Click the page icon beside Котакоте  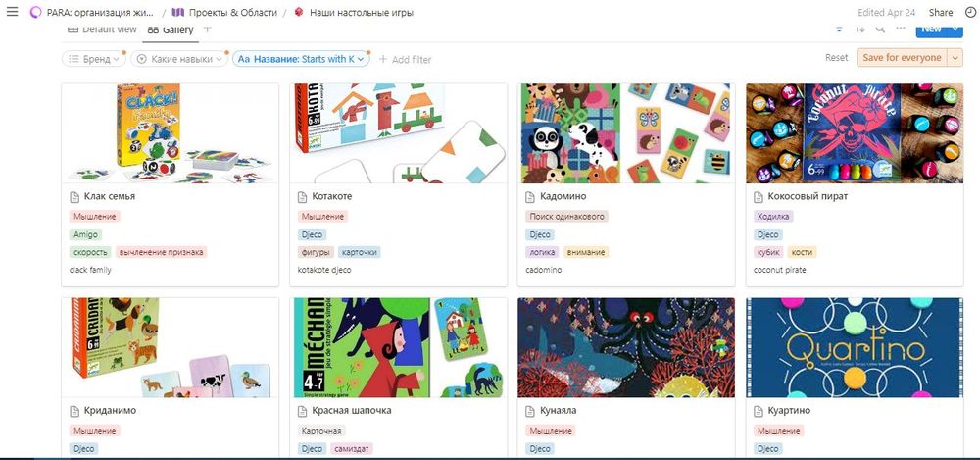tap(302, 196)
